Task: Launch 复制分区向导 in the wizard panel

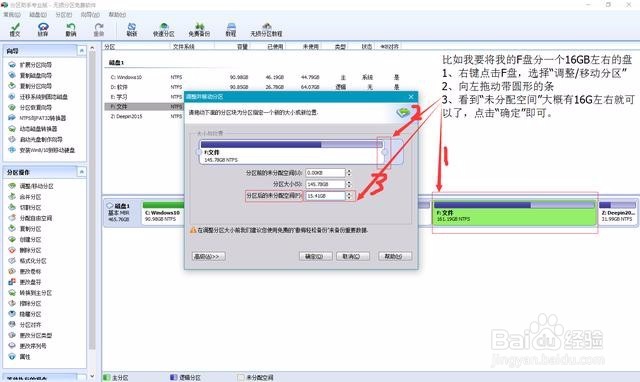Action: [x=30, y=86]
